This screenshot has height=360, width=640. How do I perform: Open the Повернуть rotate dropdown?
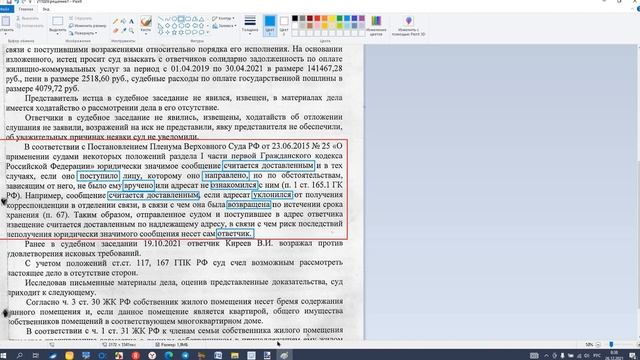(83, 33)
